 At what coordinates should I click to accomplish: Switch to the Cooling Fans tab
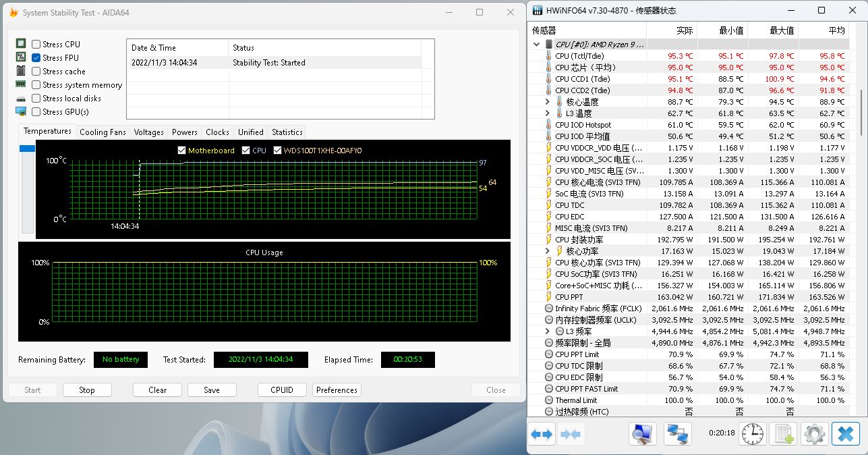point(103,132)
